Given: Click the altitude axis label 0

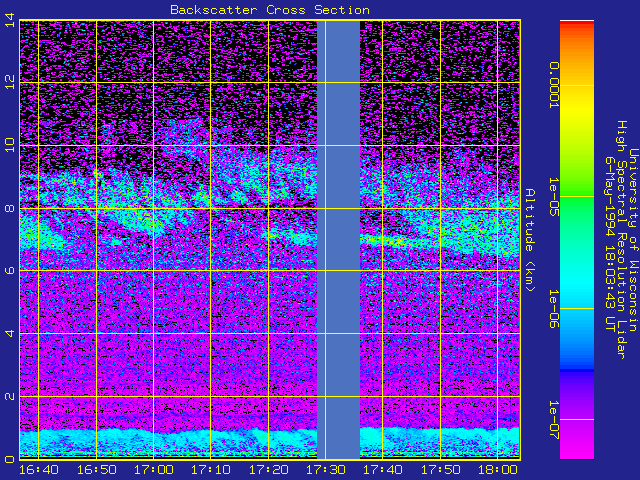Looking at the screenshot, I should pyautogui.click(x=10, y=459).
